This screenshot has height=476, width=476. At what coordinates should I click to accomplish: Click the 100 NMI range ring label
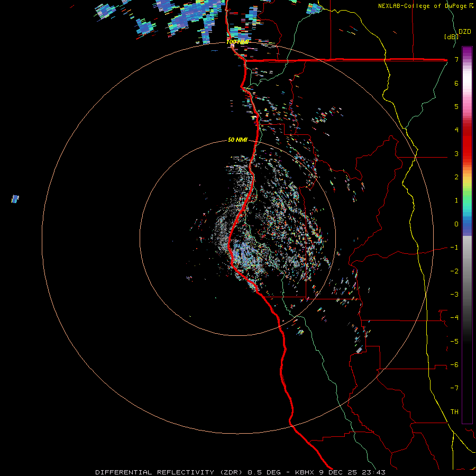(237, 42)
